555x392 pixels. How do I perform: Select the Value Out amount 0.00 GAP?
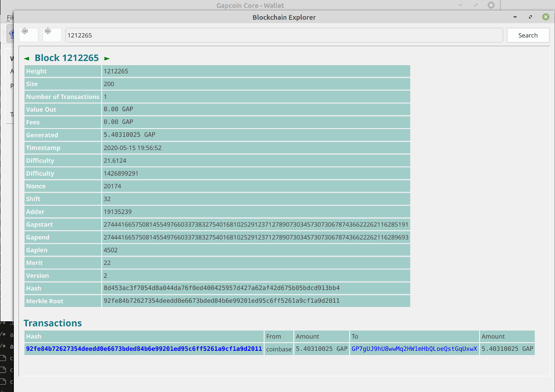[118, 110]
